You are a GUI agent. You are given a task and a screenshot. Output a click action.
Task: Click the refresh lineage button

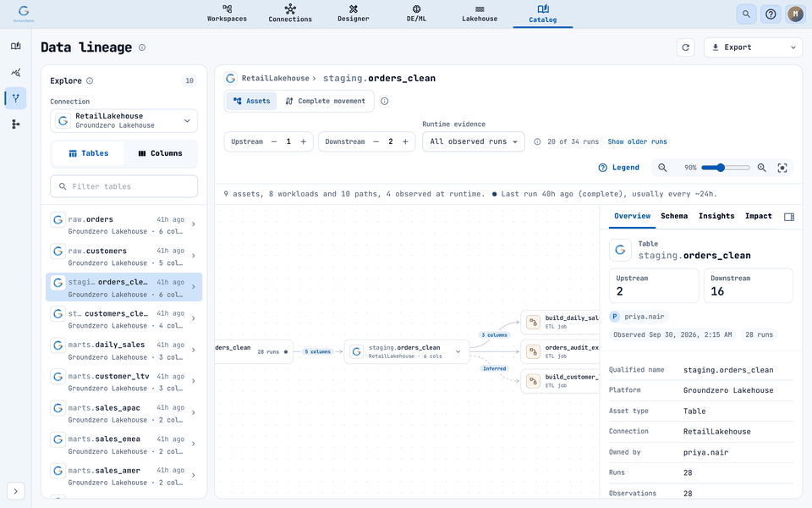[686, 47]
